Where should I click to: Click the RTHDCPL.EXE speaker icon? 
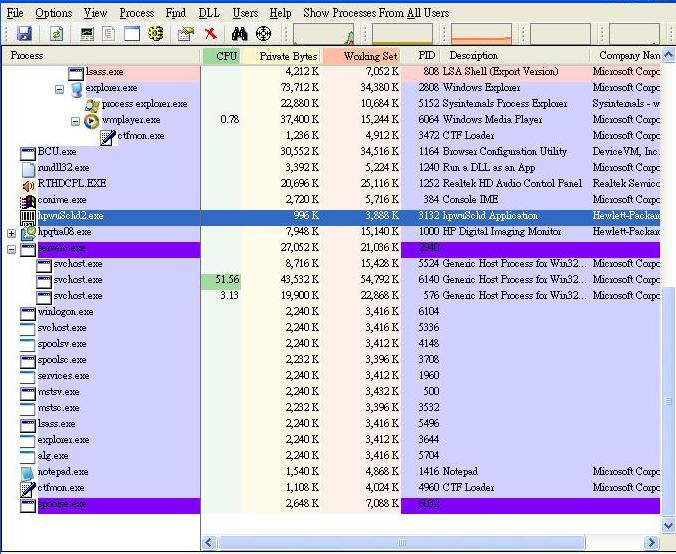pyautogui.click(x=28, y=185)
